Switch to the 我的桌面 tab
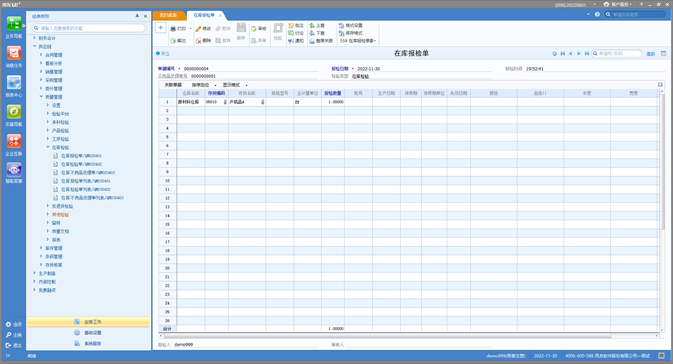The image size is (673, 364). click(x=169, y=15)
